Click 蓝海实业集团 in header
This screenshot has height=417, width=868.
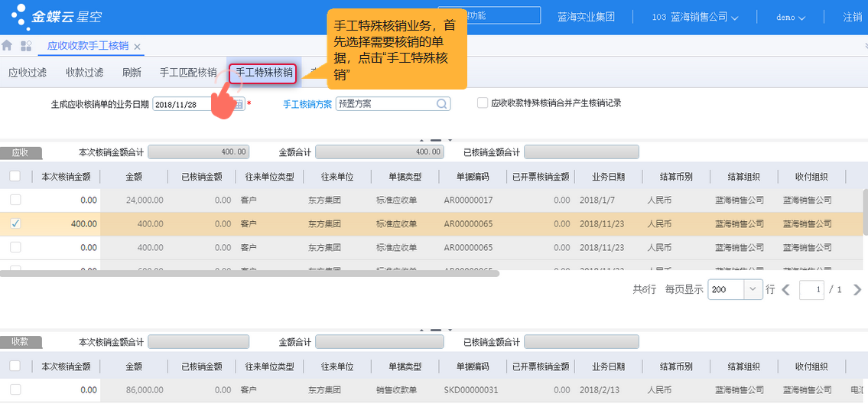tap(587, 17)
